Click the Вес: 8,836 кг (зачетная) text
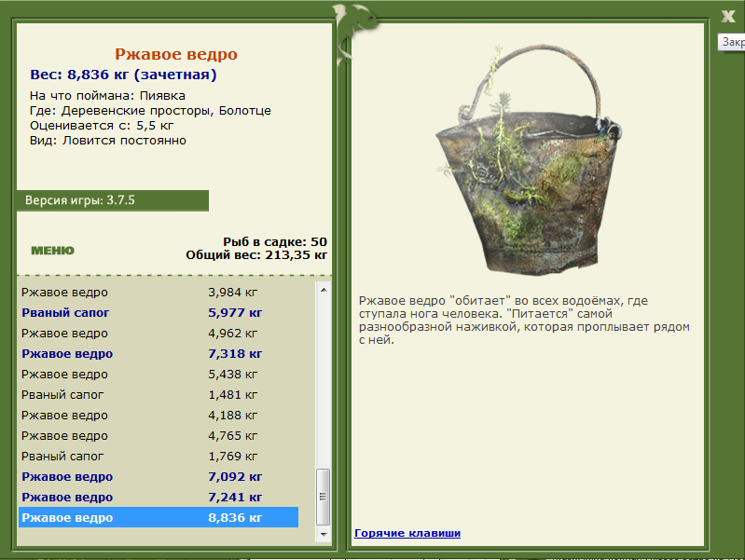This screenshot has height=560, width=745. coord(123,75)
